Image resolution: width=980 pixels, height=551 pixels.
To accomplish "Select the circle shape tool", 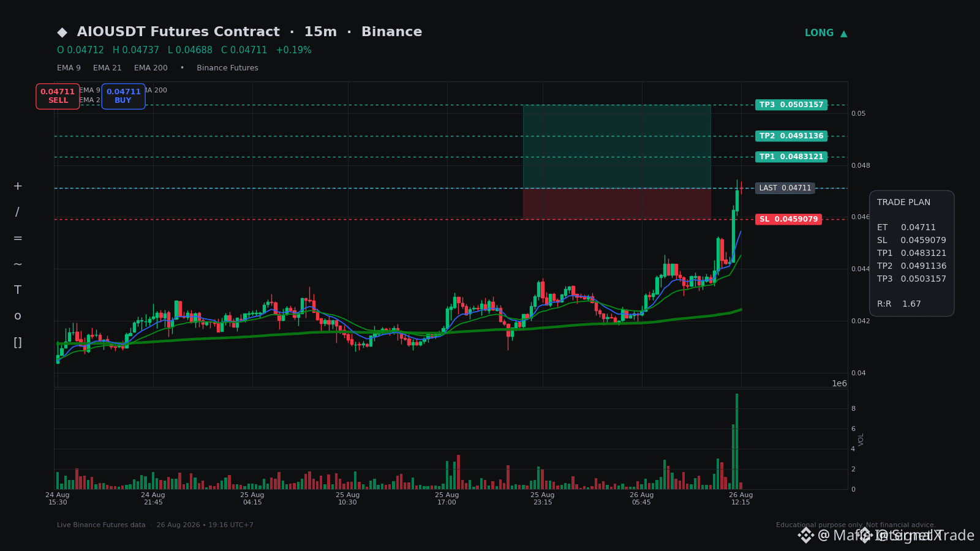I will (x=18, y=317).
